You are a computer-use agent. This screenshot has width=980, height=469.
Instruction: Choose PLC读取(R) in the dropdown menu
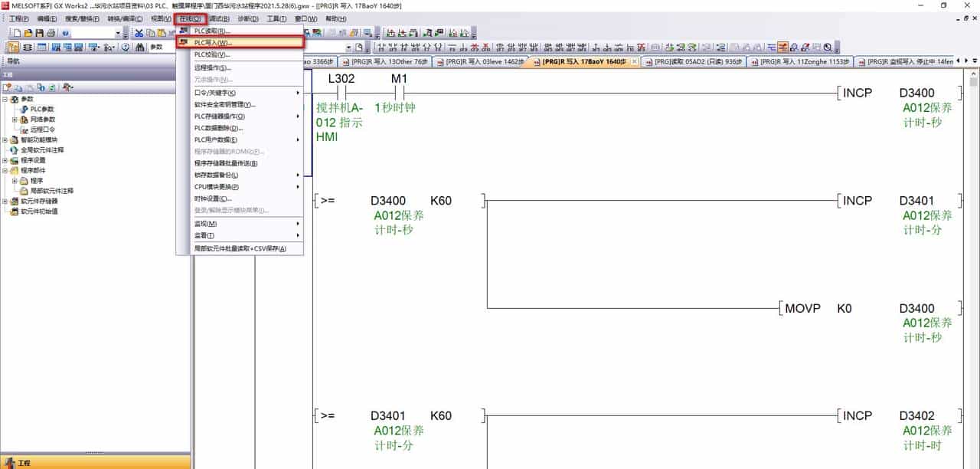coord(211,31)
